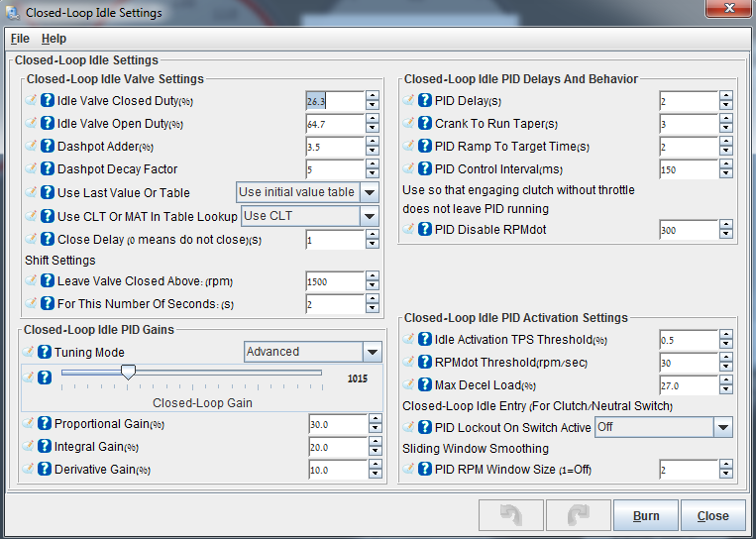
Task: Show help for Max Decel Load
Action: (x=425, y=384)
